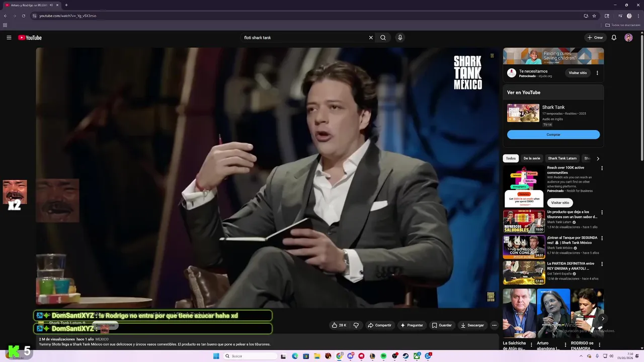Screen dimensions: 644x362
Task: Open File Explorer from the taskbar
Action: [317, 356]
